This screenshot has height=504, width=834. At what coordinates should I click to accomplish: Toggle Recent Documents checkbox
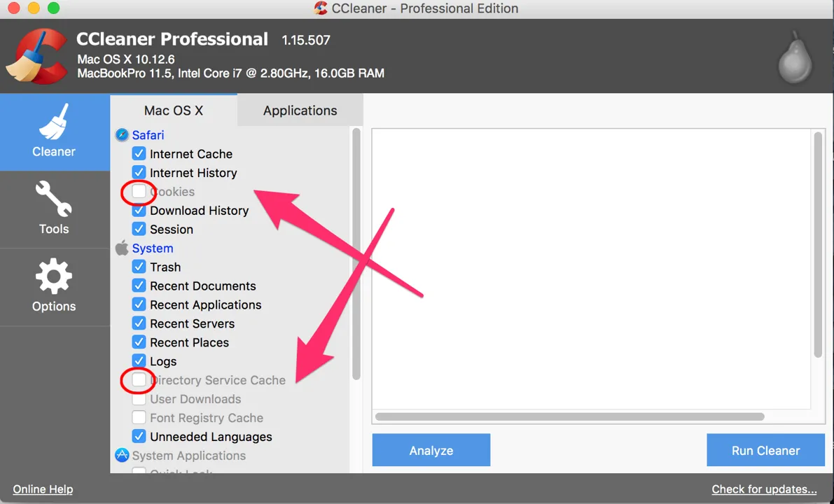tap(139, 286)
